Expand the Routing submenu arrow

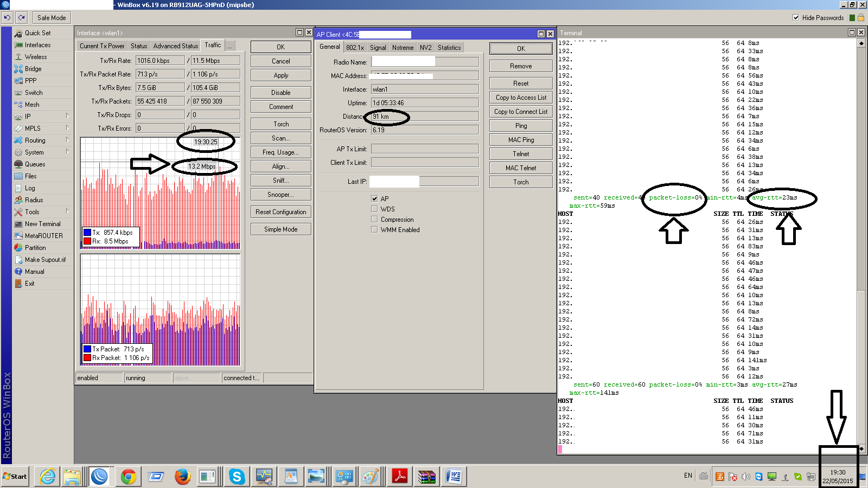[67, 140]
